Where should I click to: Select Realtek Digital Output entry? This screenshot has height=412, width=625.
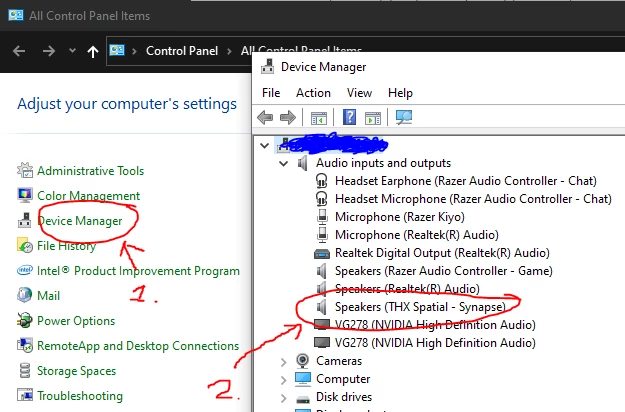tap(442, 253)
